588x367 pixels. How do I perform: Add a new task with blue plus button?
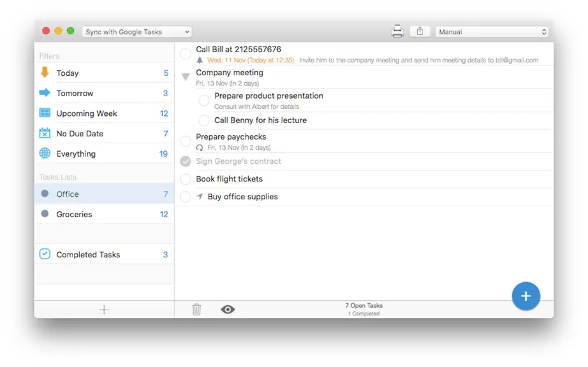[x=526, y=296]
